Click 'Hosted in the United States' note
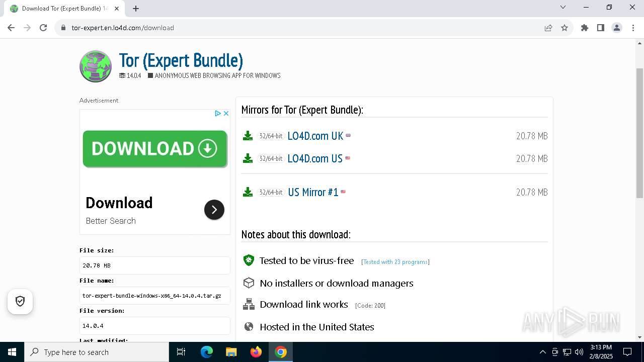The width and height of the screenshot is (644, 362). (317, 327)
